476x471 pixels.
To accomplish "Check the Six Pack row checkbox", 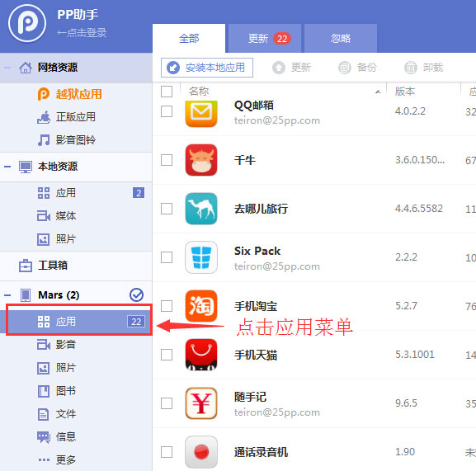I will coord(167,257).
